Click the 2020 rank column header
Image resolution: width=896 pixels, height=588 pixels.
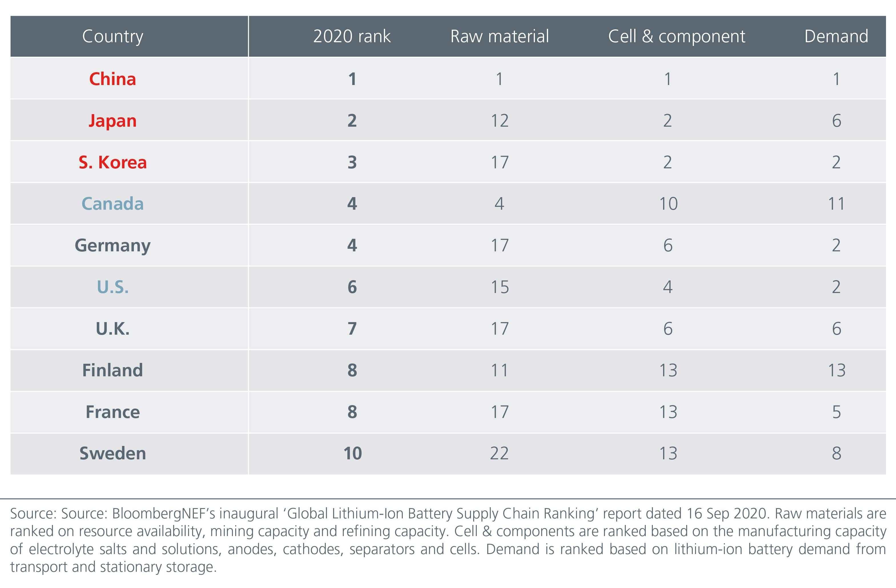click(352, 37)
